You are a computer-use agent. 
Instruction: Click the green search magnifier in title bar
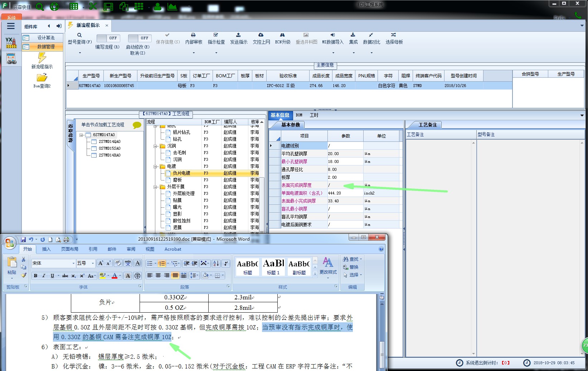(40, 7)
